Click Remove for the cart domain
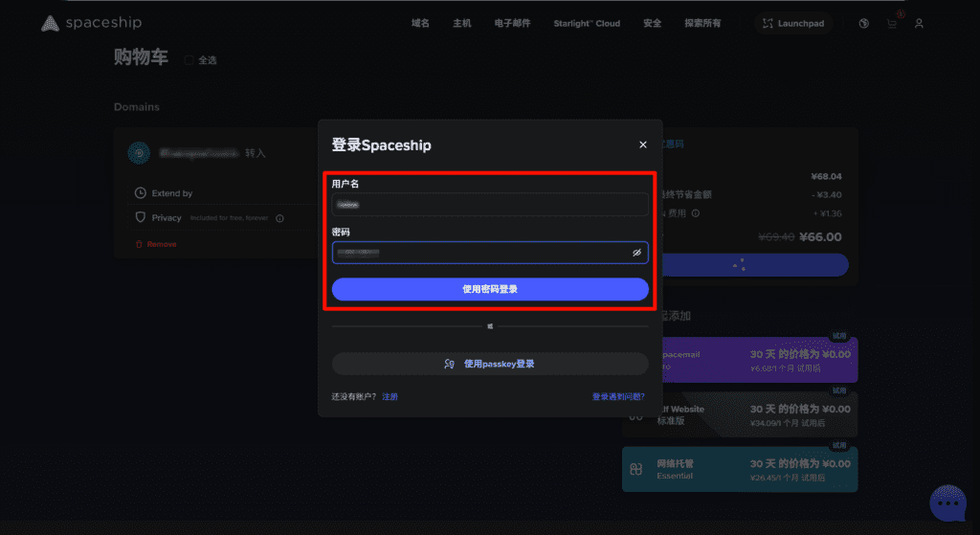Viewport: 980px width, 535px height. 161,244
